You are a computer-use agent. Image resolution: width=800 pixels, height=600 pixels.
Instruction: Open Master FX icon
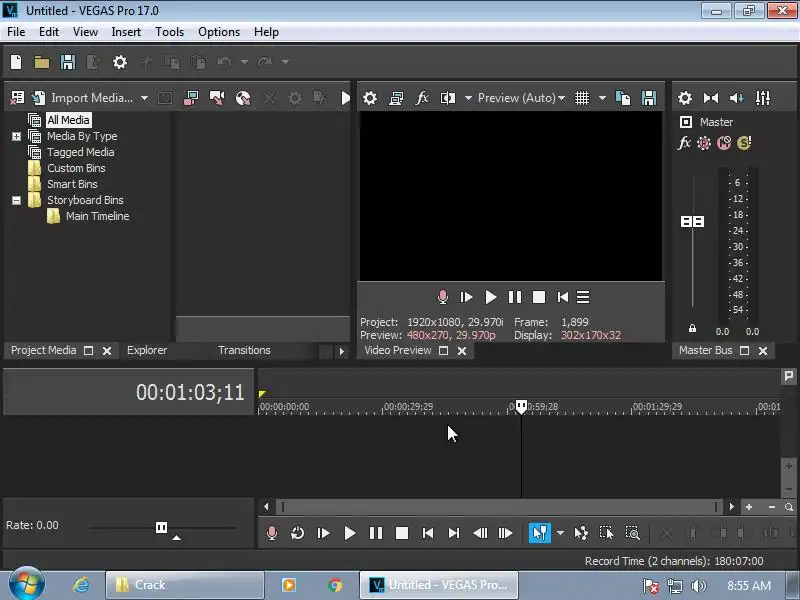684,143
